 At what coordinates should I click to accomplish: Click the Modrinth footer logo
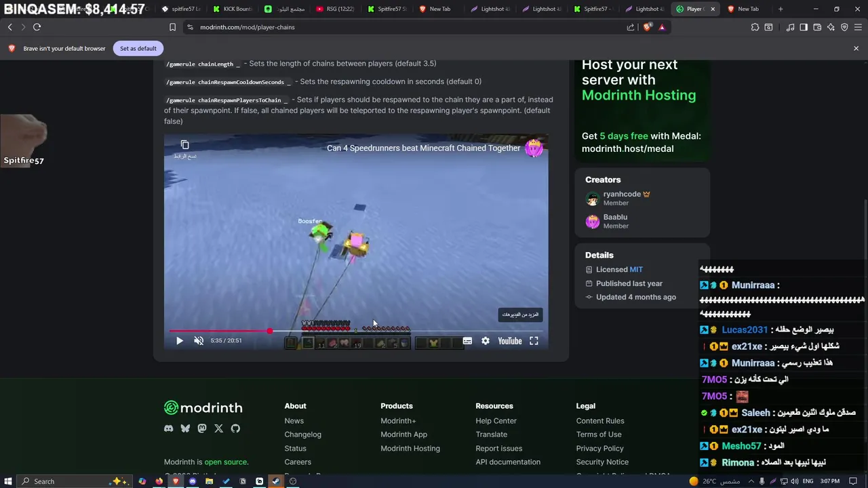203,407
